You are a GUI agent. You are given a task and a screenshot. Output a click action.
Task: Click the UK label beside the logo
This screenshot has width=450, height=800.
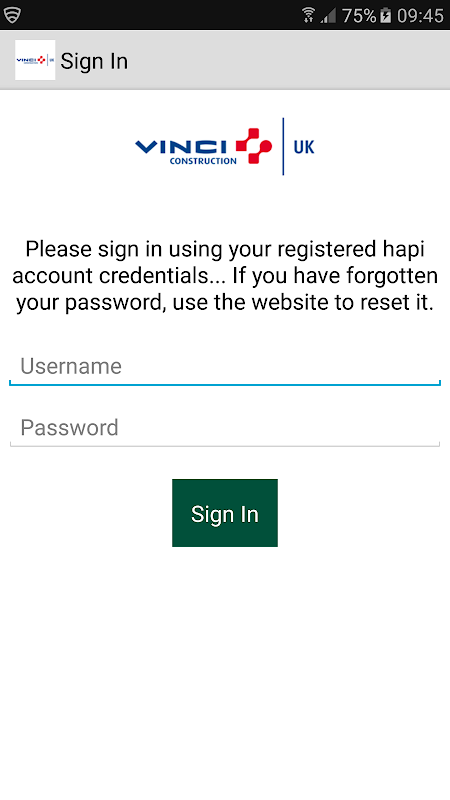coord(304,147)
